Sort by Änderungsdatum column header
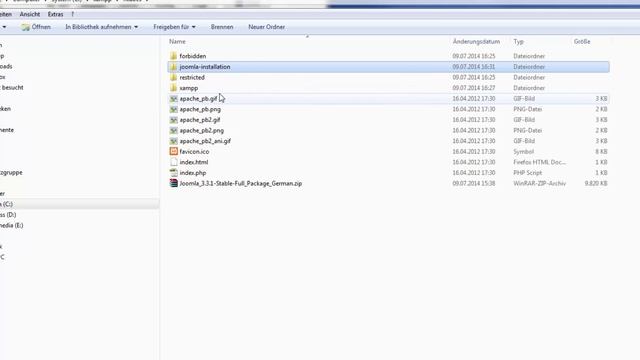This screenshot has width=640, height=360. click(x=476, y=42)
